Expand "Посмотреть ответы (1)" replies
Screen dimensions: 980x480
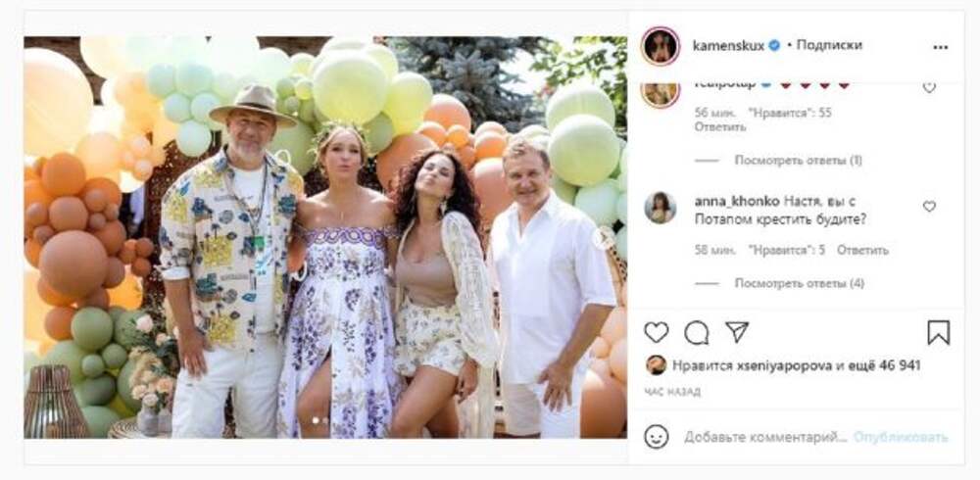coord(798,160)
